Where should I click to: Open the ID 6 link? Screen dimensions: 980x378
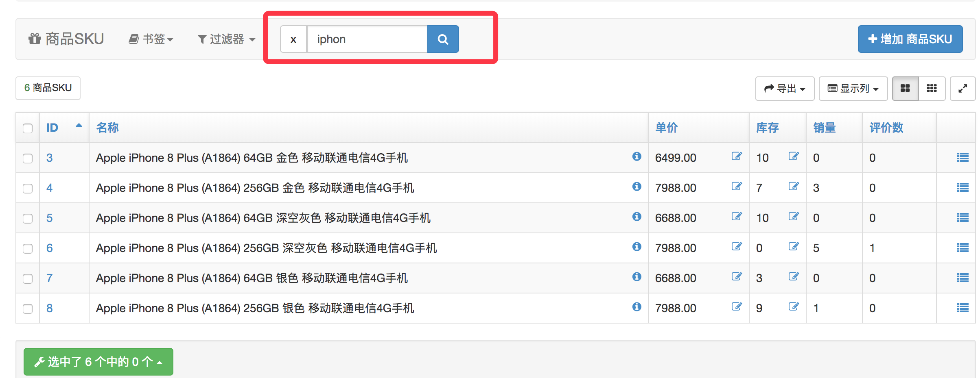(49, 248)
